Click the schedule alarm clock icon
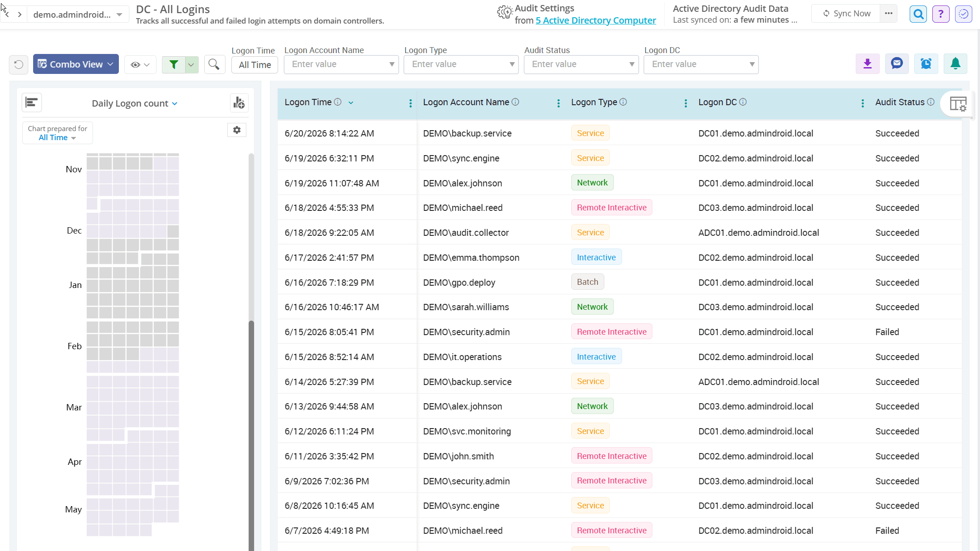 click(x=926, y=64)
